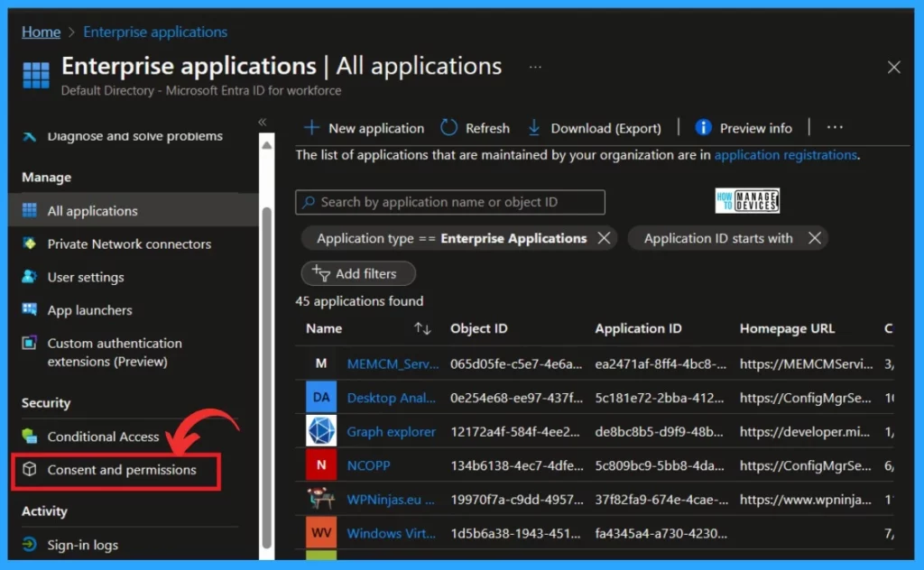
Task: Click the Desktop Anal DA avatar
Action: click(321, 398)
